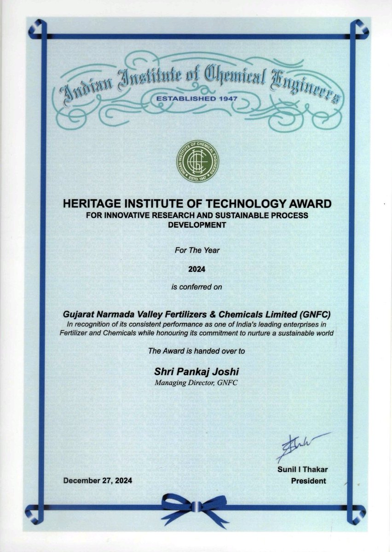Image resolution: width=392 pixels, height=552 pixels.
Task: Click 'In recognition of its consistent performance' line
Action: tap(196, 325)
